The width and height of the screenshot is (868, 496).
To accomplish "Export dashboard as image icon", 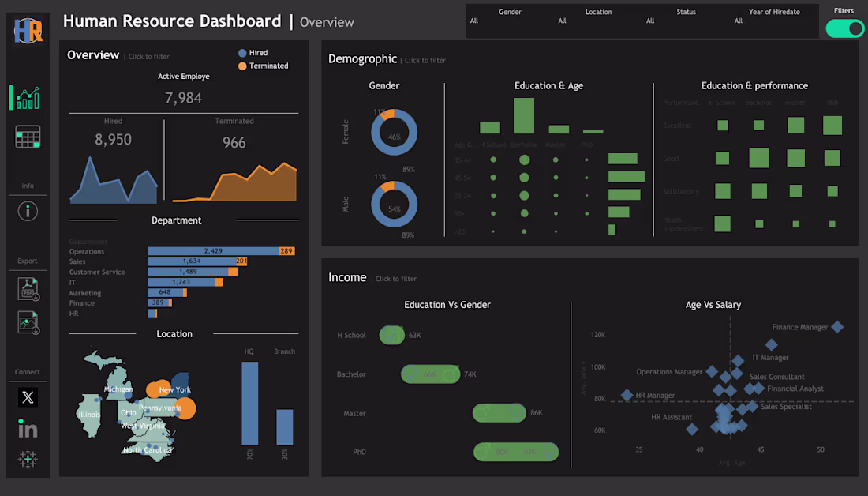I will point(28,323).
